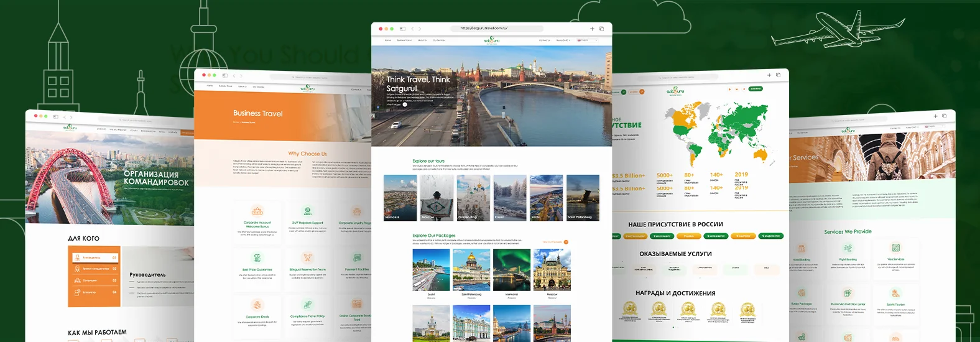This screenshot has width=980, height=342.
Task: Select the Kazan tour thumbnail
Action: coord(510,198)
